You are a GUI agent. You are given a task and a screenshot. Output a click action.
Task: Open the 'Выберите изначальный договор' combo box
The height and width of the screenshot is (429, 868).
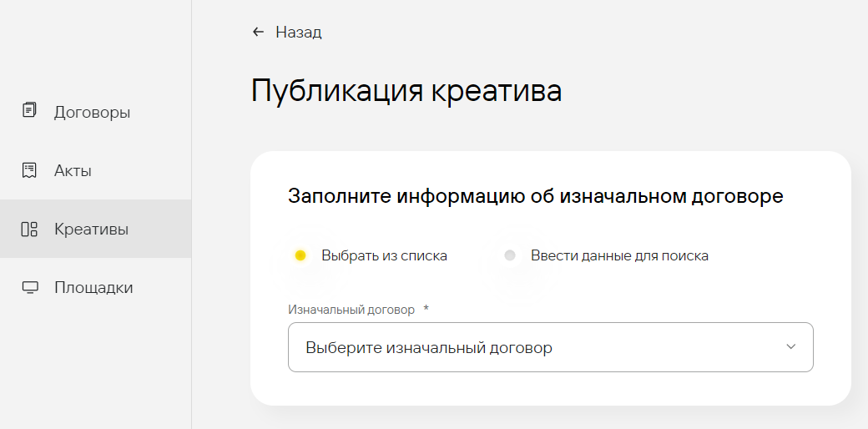click(x=534, y=347)
